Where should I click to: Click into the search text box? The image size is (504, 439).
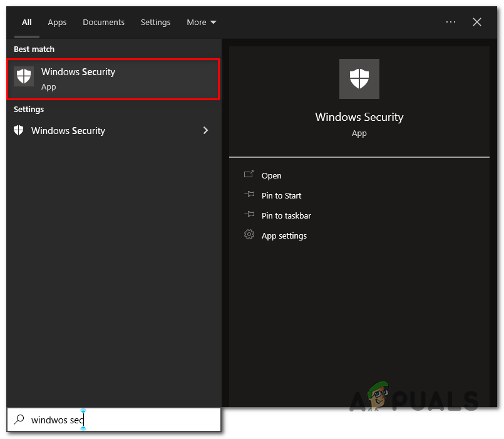[114, 420]
